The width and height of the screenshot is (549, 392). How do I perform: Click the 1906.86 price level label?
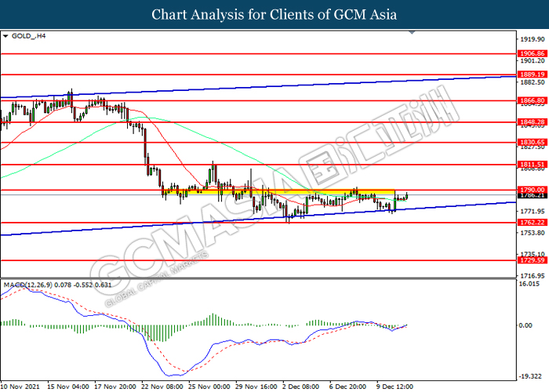(x=532, y=53)
